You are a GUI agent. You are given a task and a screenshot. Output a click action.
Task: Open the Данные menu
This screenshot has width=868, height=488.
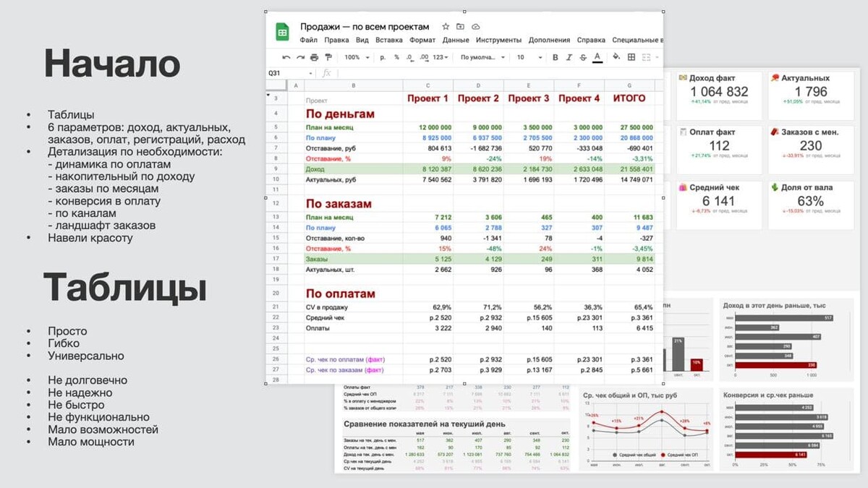click(456, 40)
